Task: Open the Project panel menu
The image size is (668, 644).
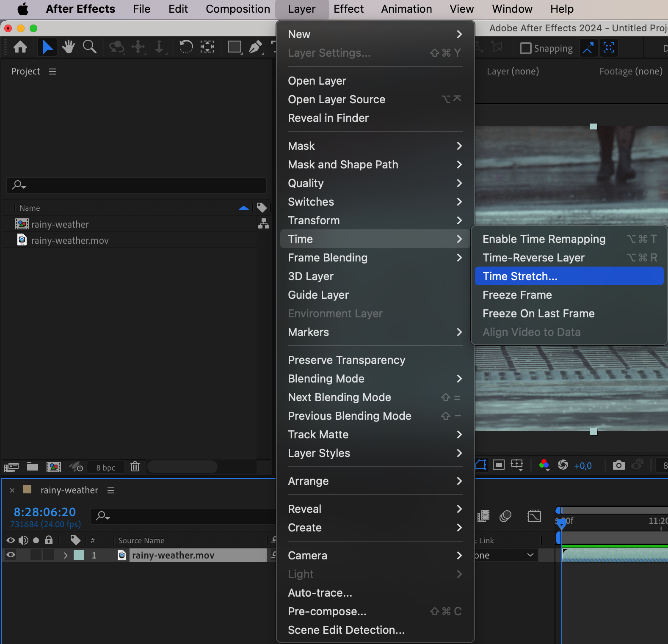Action: [52, 72]
